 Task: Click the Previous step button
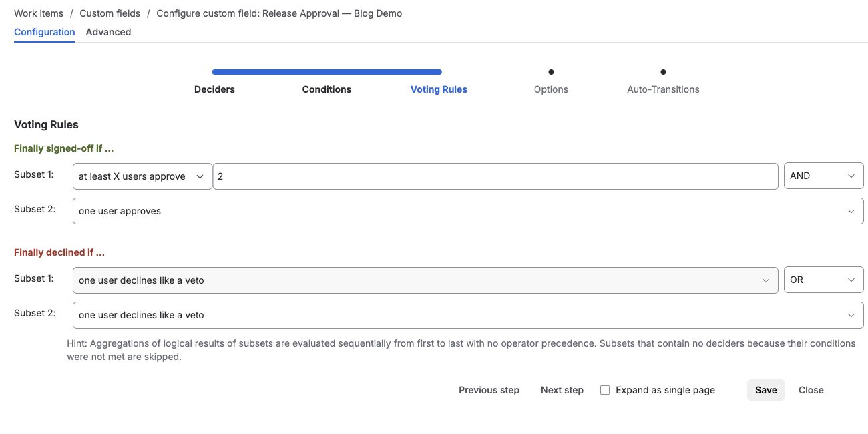point(489,390)
